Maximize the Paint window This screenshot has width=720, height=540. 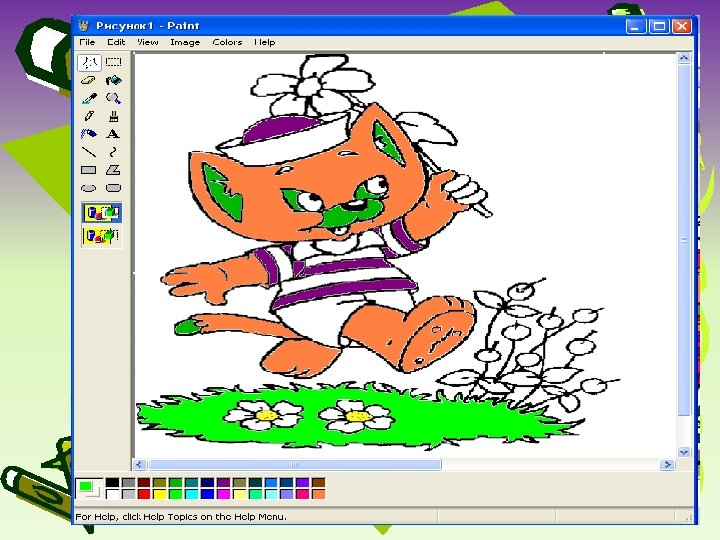[659, 26]
